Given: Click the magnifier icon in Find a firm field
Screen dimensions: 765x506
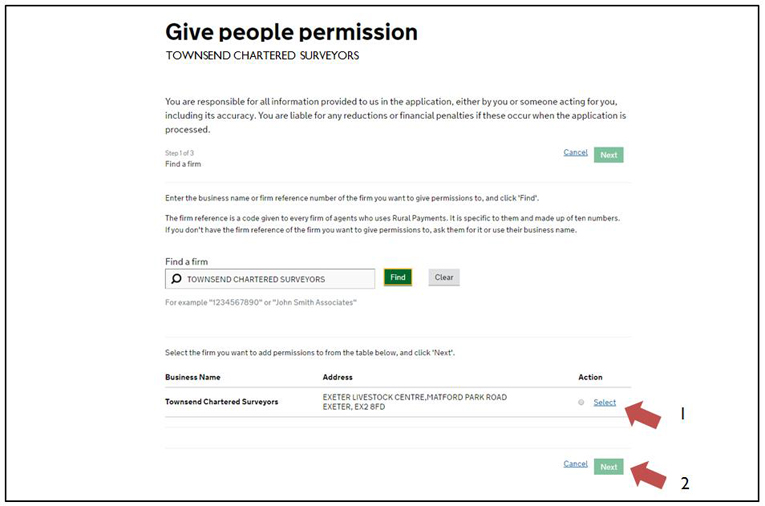Looking at the screenshot, I should pos(176,279).
